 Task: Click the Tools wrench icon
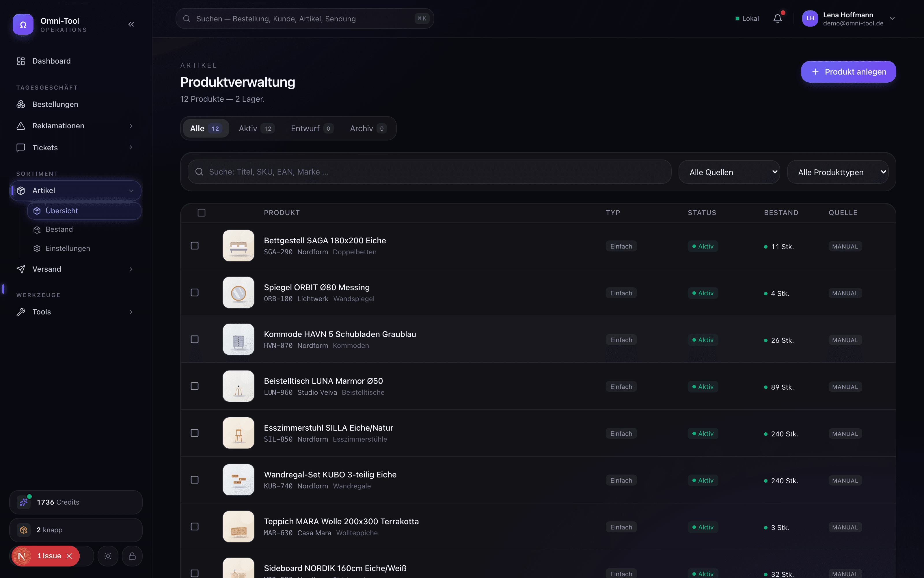pos(21,312)
